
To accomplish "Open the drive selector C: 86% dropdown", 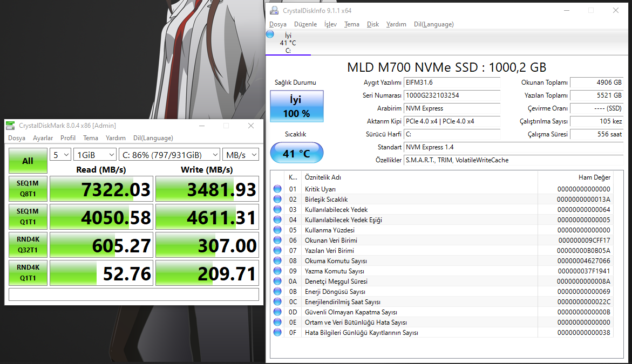I will tap(169, 155).
